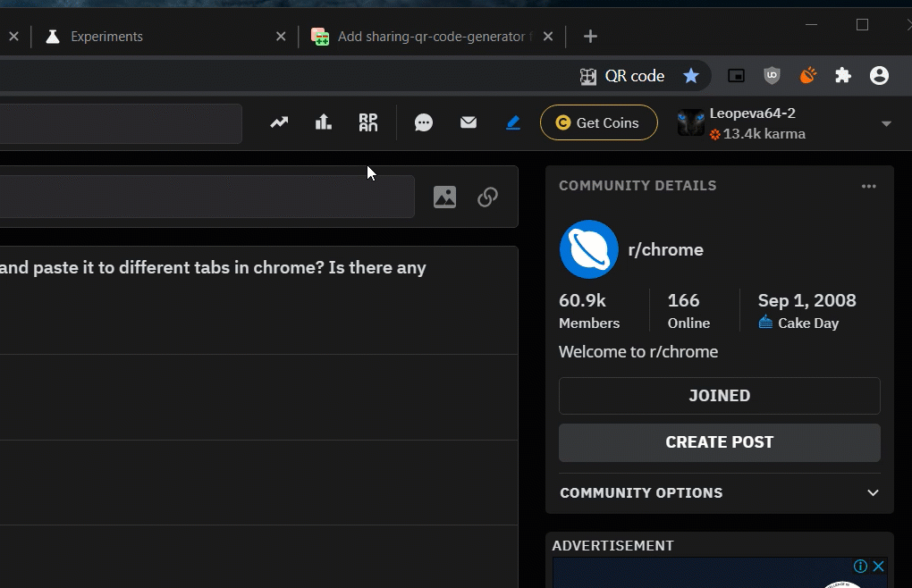Click the 166 Online count
Image resolution: width=912 pixels, height=588 pixels.
(x=688, y=311)
